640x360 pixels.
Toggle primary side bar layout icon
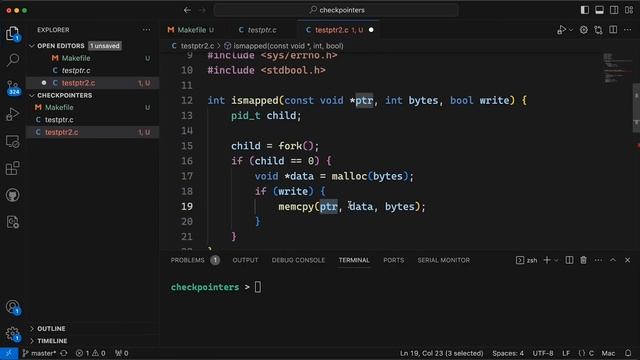pos(584,10)
